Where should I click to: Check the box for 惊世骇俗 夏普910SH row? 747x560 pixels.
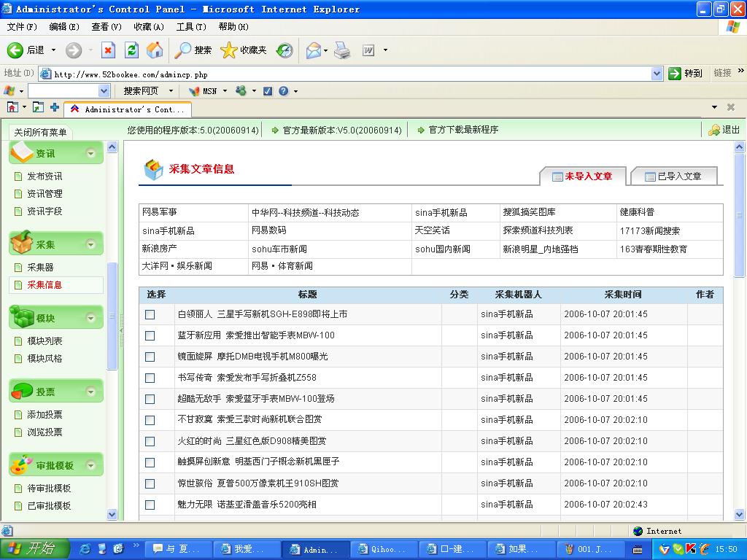pos(150,483)
